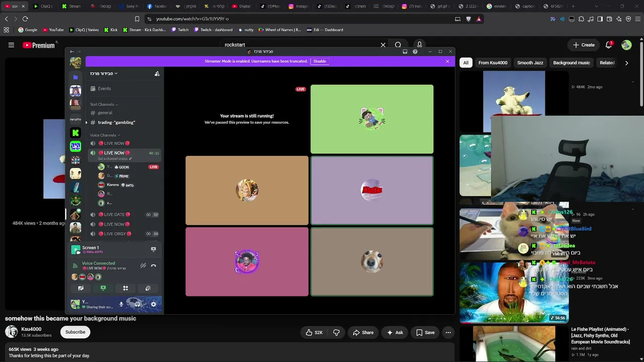
Task: Open more actions menu beside Save
Action: tap(448, 332)
